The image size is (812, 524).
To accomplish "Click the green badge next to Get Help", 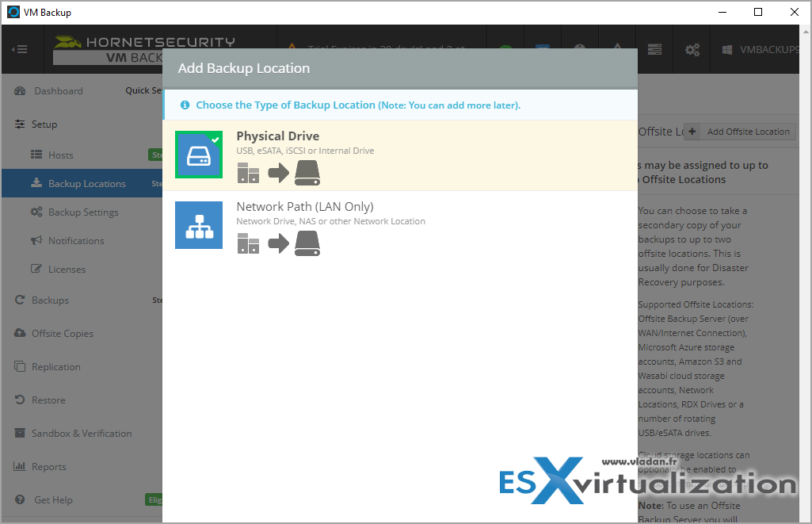I will tap(154, 499).
